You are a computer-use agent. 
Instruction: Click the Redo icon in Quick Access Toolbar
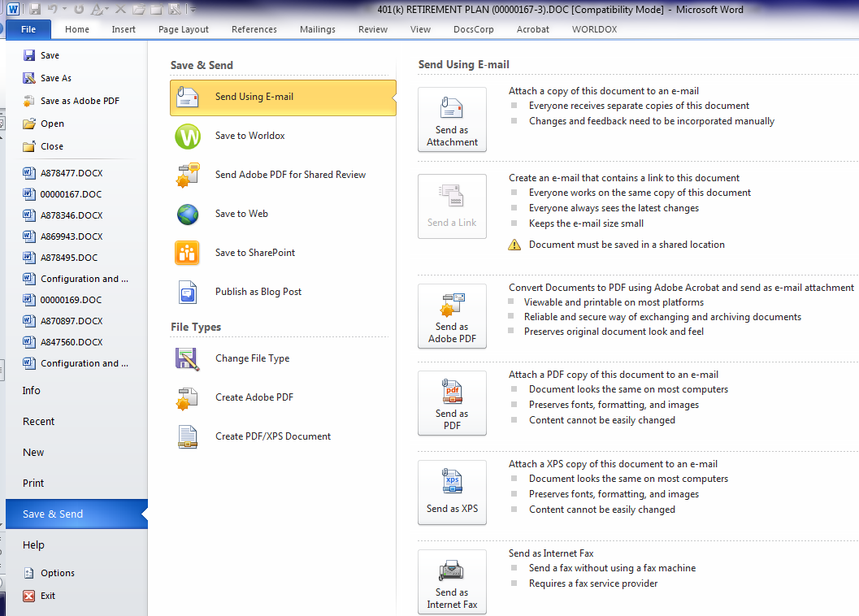(79, 9)
